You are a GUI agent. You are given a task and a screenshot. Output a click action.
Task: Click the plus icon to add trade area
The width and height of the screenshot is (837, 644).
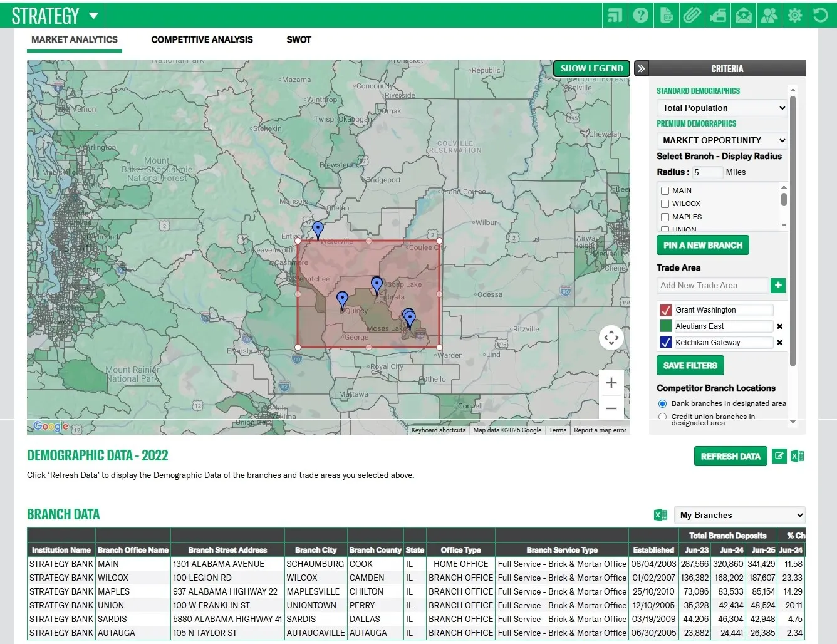778,285
